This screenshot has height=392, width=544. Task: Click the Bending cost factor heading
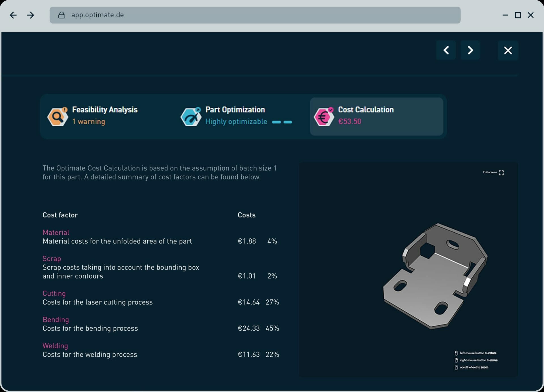pos(56,319)
